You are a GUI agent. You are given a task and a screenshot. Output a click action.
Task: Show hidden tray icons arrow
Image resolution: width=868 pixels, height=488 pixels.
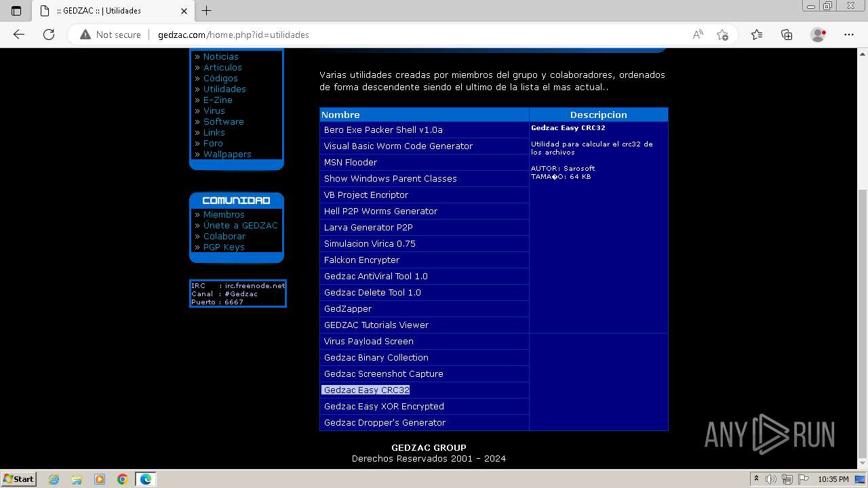[x=757, y=479]
